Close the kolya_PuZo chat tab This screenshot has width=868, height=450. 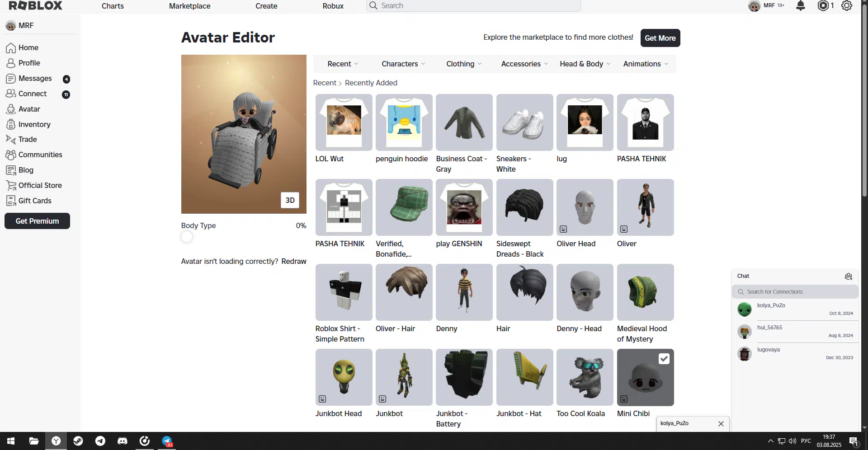pos(721,424)
